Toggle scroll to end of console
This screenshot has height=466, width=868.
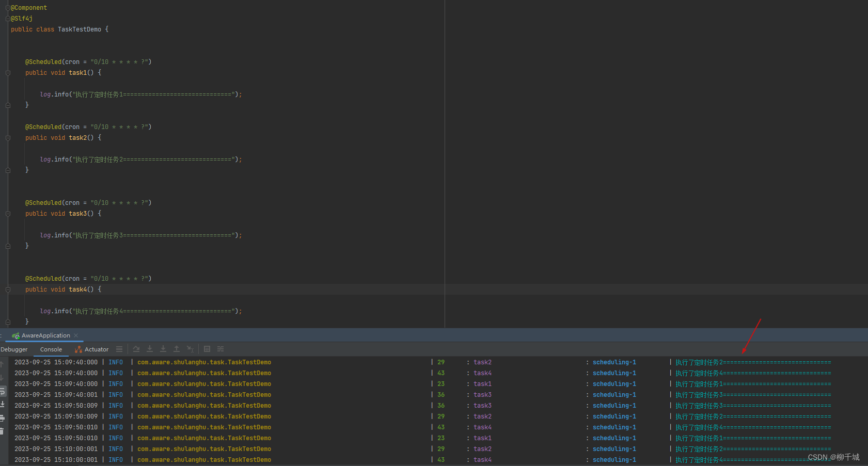pos(3,405)
